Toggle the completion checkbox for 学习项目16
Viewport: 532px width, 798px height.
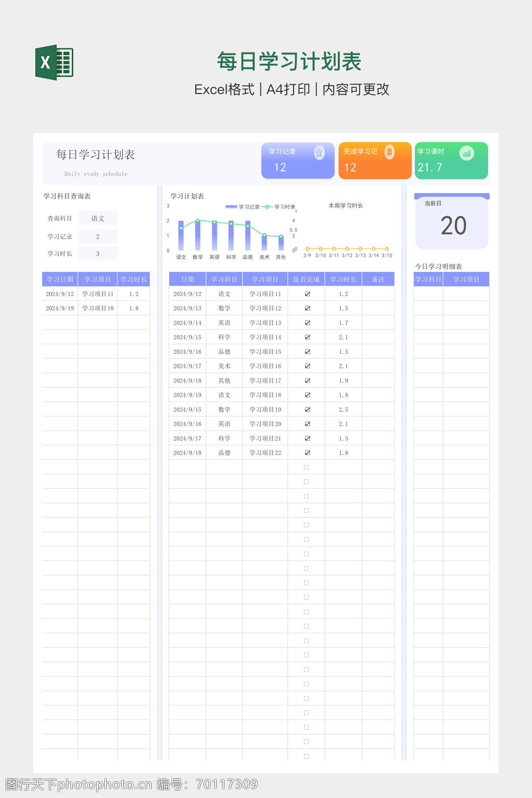coord(307,366)
